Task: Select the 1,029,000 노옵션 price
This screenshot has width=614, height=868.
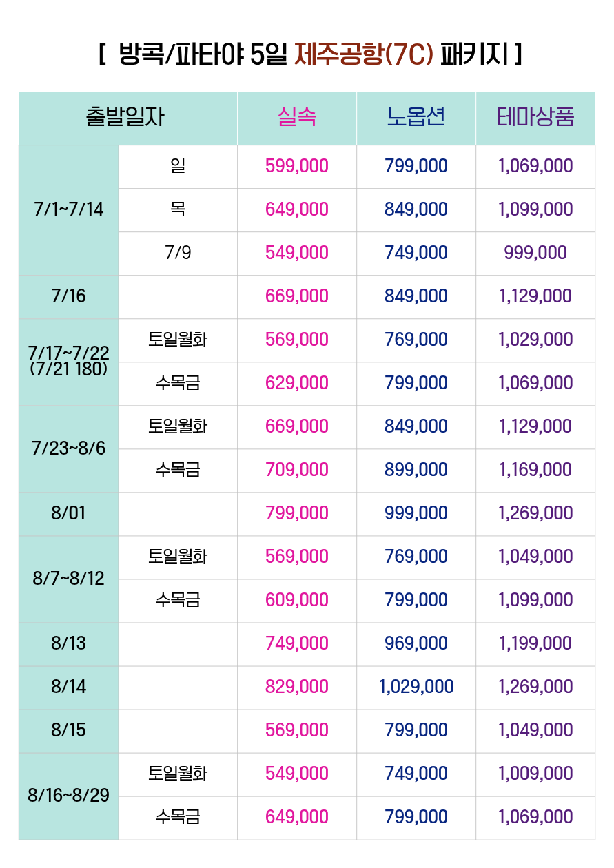Action: 416,687
